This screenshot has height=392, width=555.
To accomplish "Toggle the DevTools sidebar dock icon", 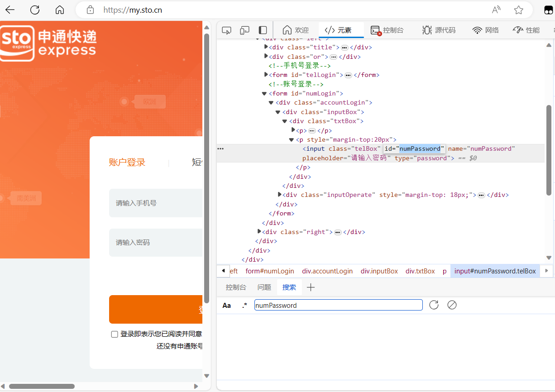I will click(x=263, y=30).
